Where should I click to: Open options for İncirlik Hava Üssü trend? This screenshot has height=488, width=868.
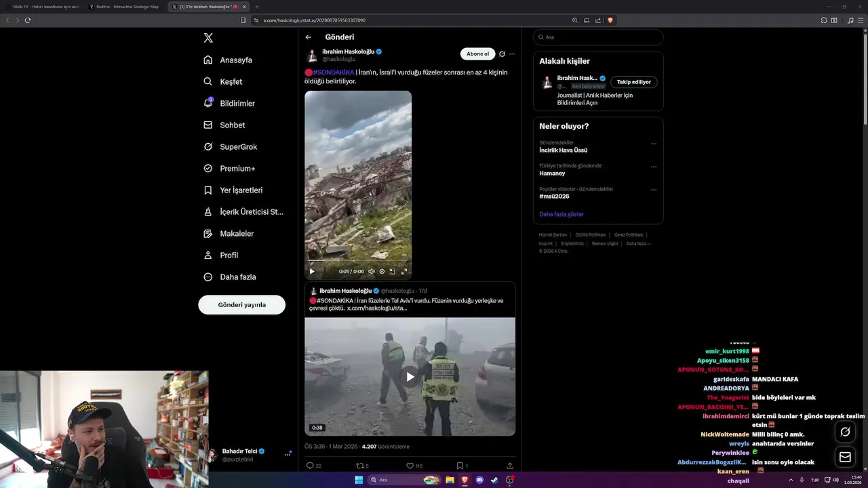tap(654, 144)
